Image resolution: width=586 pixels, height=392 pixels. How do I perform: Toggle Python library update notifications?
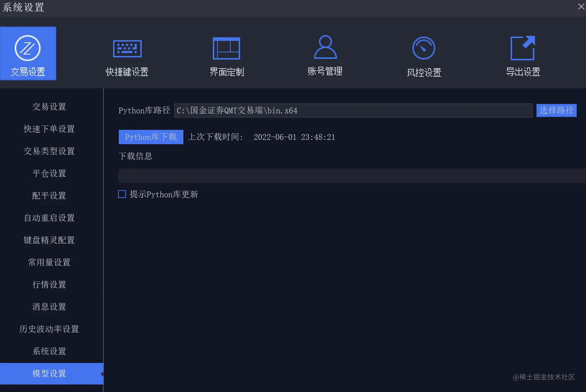pos(122,194)
